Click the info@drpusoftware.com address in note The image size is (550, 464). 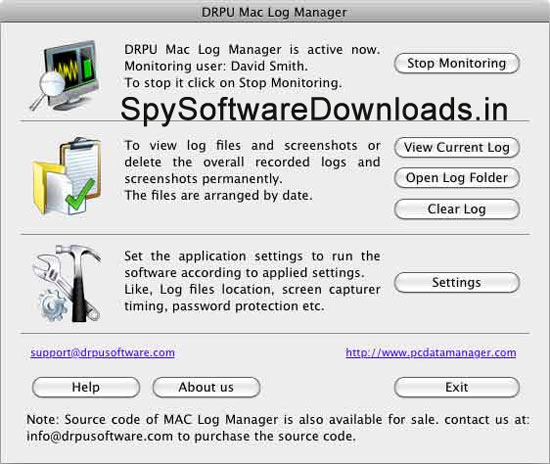coord(100,436)
